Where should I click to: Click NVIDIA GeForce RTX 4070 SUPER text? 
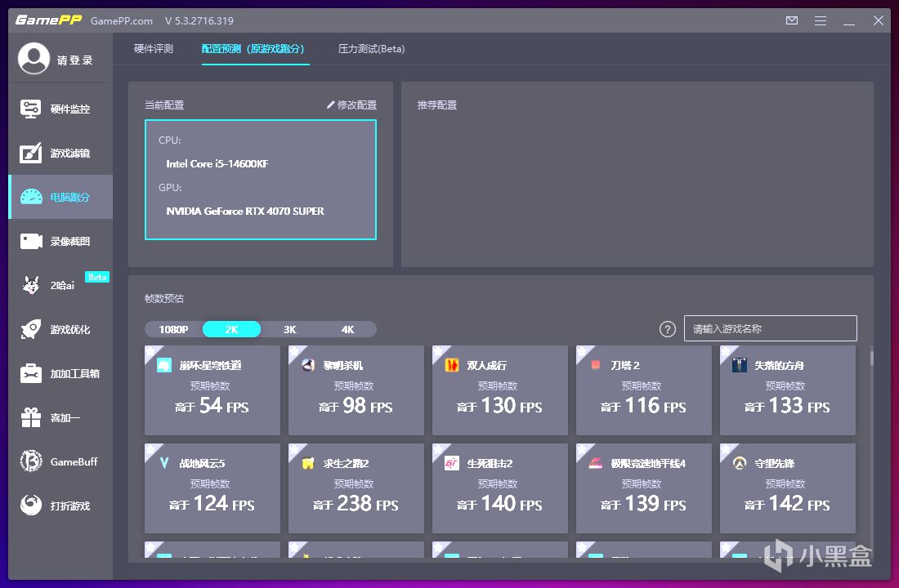coord(245,212)
